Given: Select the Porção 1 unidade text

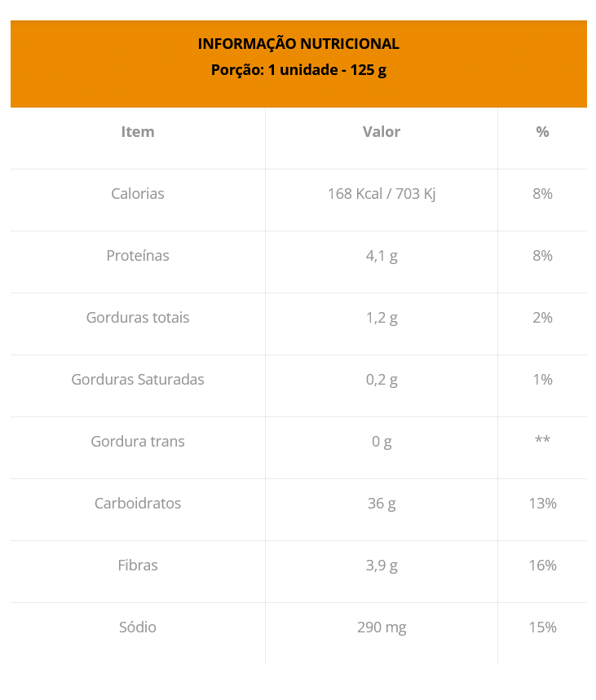Looking at the screenshot, I should click(298, 70).
